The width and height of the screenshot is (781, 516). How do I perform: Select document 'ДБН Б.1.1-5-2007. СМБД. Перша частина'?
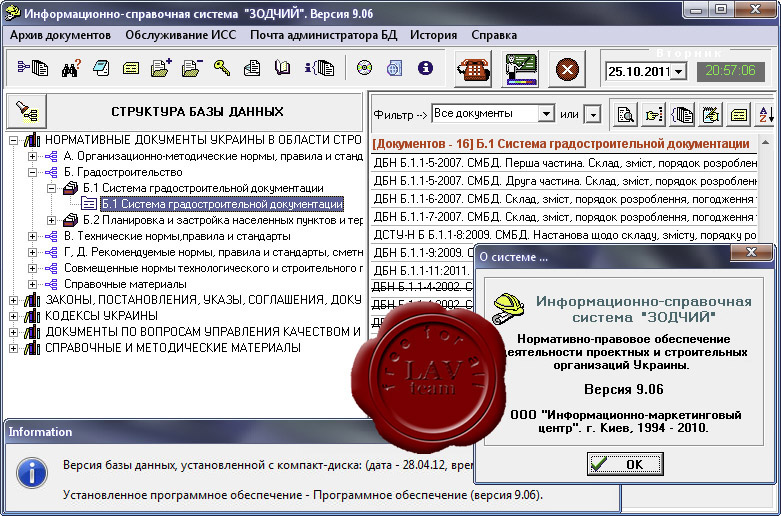click(x=564, y=163)
